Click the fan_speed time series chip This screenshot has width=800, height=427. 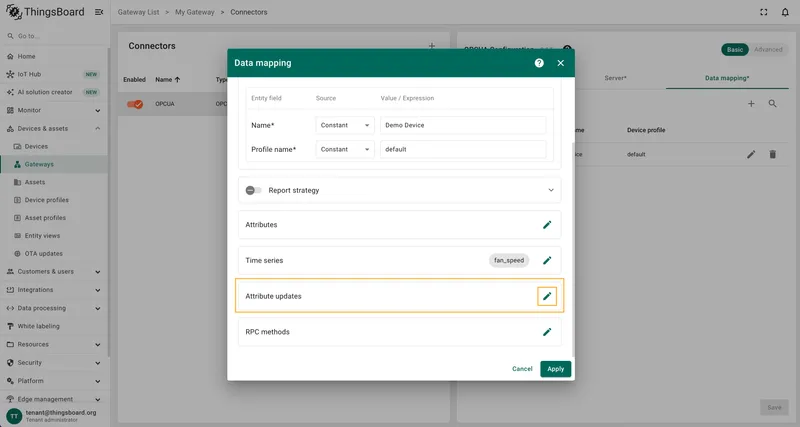click(x=509, y=260)
